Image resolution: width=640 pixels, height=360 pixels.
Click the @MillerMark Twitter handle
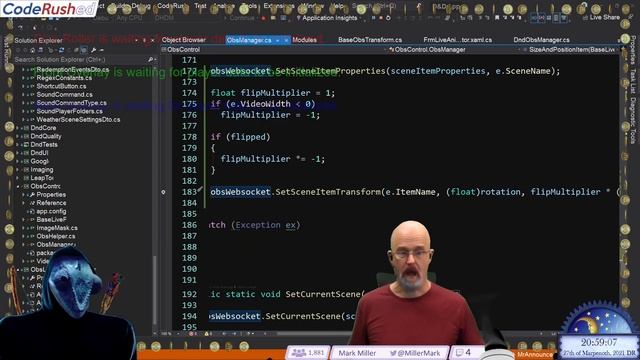click(416, 353)
